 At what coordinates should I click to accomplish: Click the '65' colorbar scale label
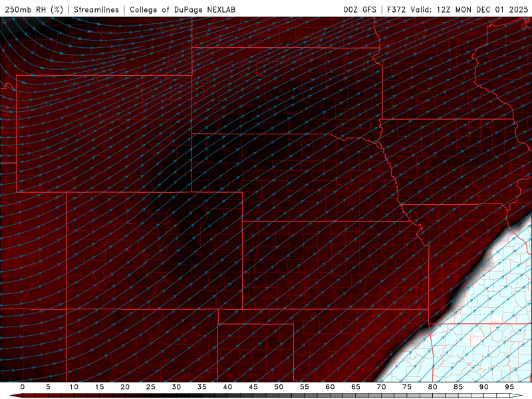coord(355,387)
